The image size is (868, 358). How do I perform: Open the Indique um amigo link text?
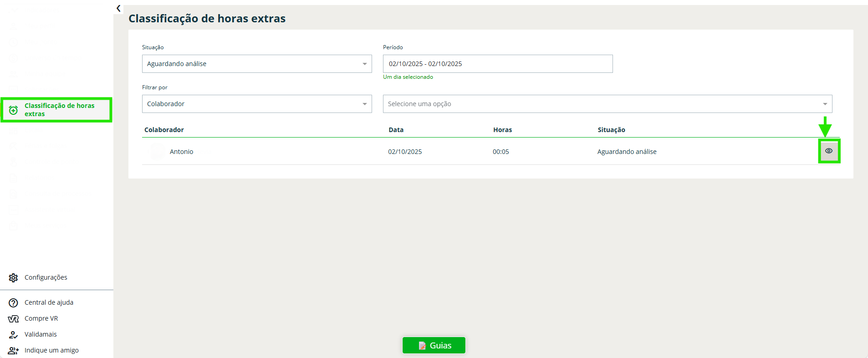[51, 350]
